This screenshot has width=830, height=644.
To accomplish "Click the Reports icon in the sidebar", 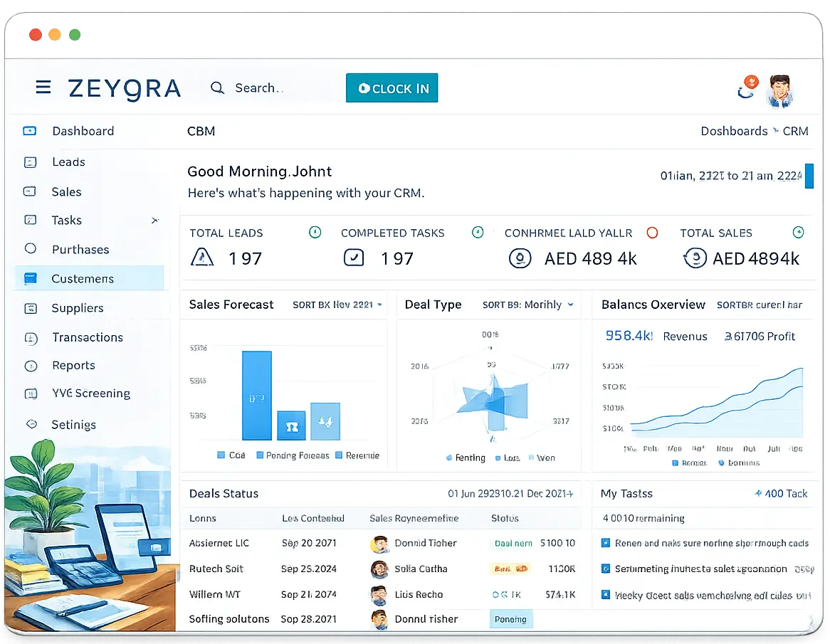I will (x=29, y=365).
